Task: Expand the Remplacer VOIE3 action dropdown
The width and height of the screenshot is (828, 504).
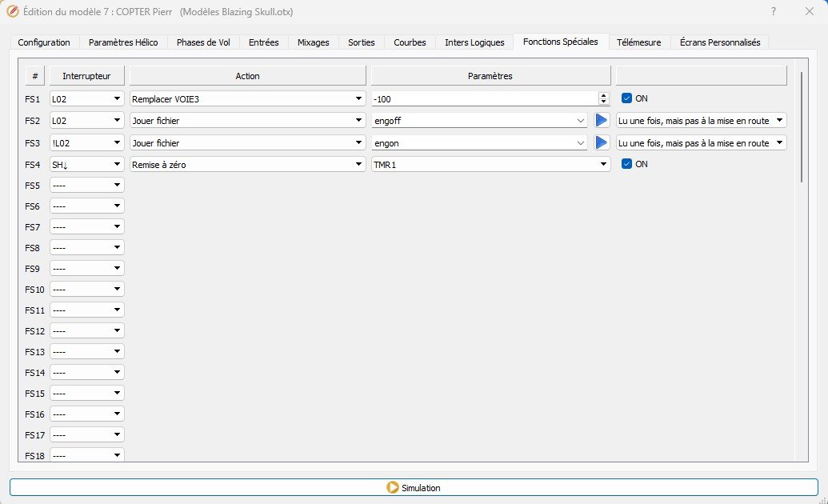Action: click(246, 98)
